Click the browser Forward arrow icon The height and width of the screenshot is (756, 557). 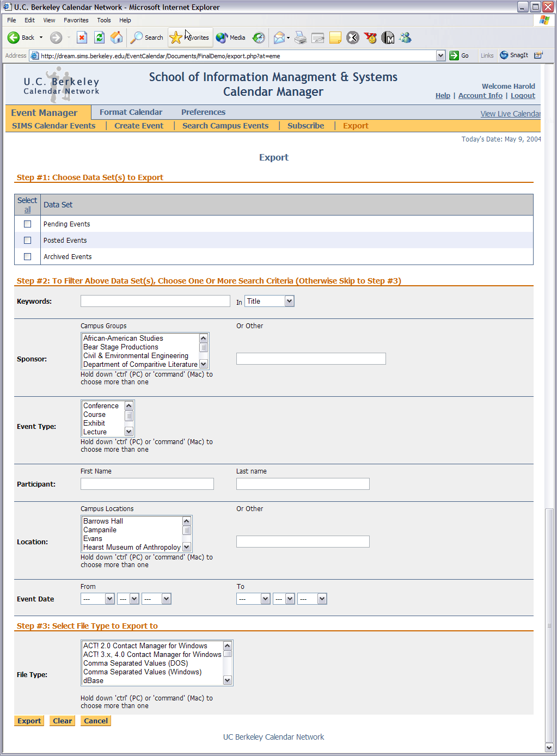(x=56, y=38)
